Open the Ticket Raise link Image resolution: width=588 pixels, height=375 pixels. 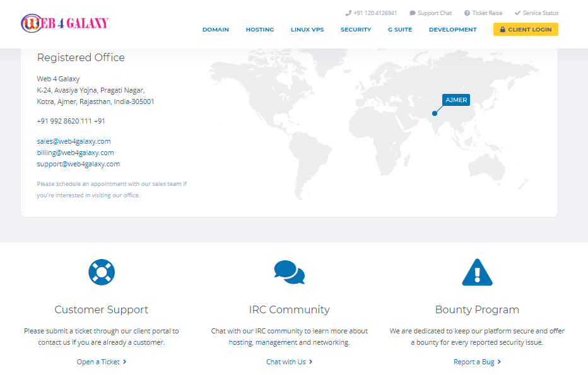tap(483, 13)
